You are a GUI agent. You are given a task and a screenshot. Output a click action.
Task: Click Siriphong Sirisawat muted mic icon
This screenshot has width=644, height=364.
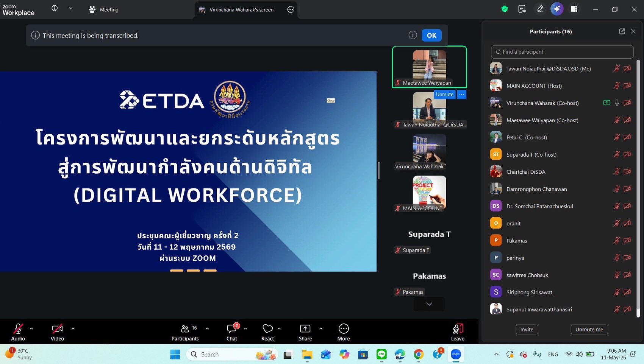coord(617,292)
